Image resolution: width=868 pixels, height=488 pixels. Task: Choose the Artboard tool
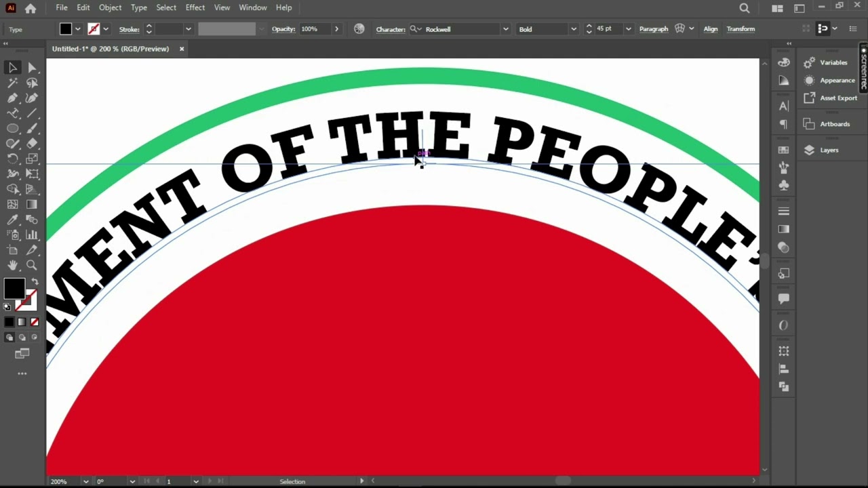[x=13, y=250]
